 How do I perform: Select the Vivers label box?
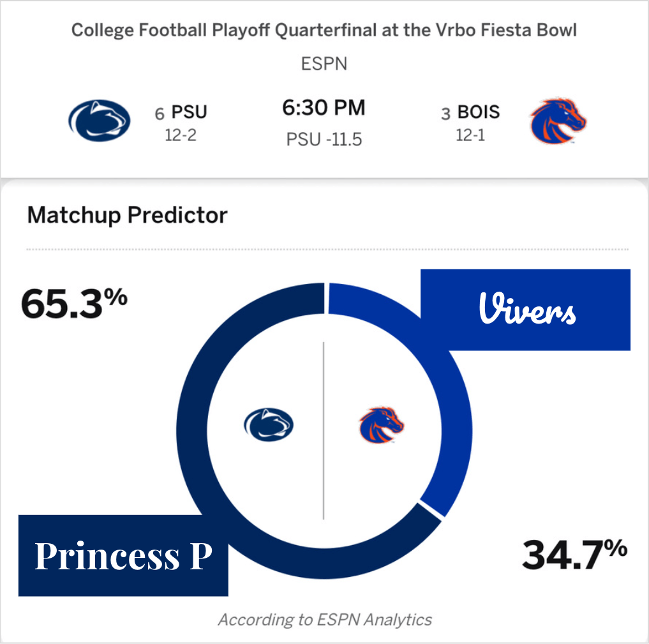(526, 311)
